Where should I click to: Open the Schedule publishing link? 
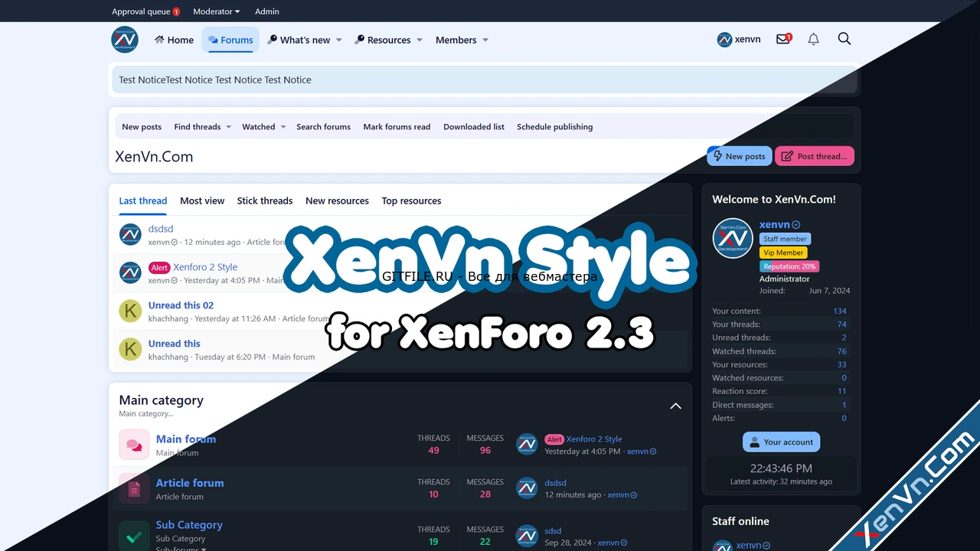click(554, 127)
